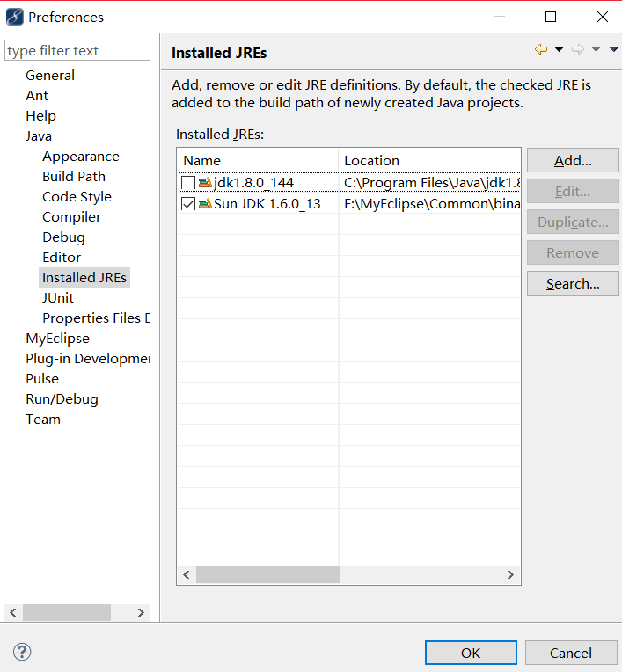
Task: Click JRE table scroll right arrow
Action: [510, 574]
